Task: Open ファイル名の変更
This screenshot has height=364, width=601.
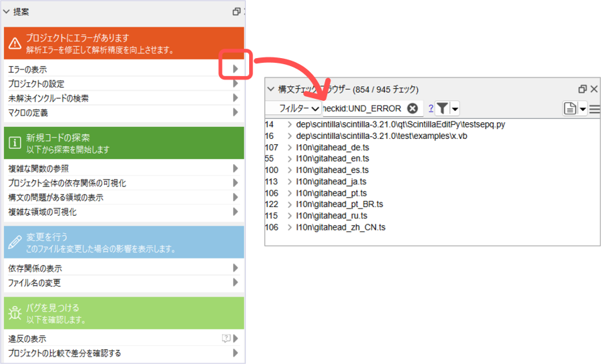Action: point(35,283)
